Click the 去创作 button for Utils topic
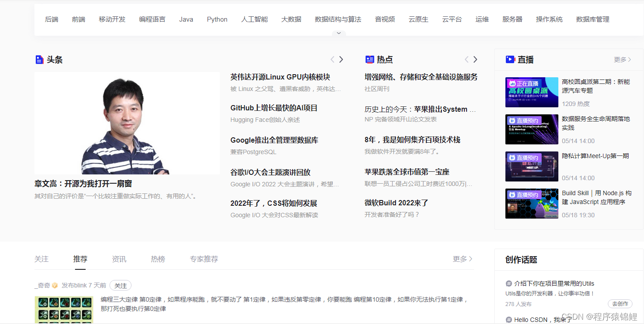This screenshot has height=325, width=644. (620, 304)
